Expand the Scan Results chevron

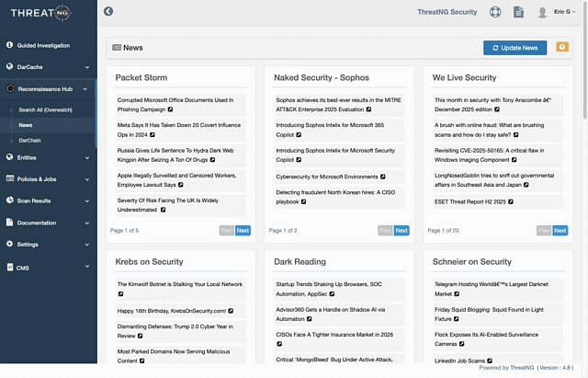pyautogui.click(x=87, y=201)
